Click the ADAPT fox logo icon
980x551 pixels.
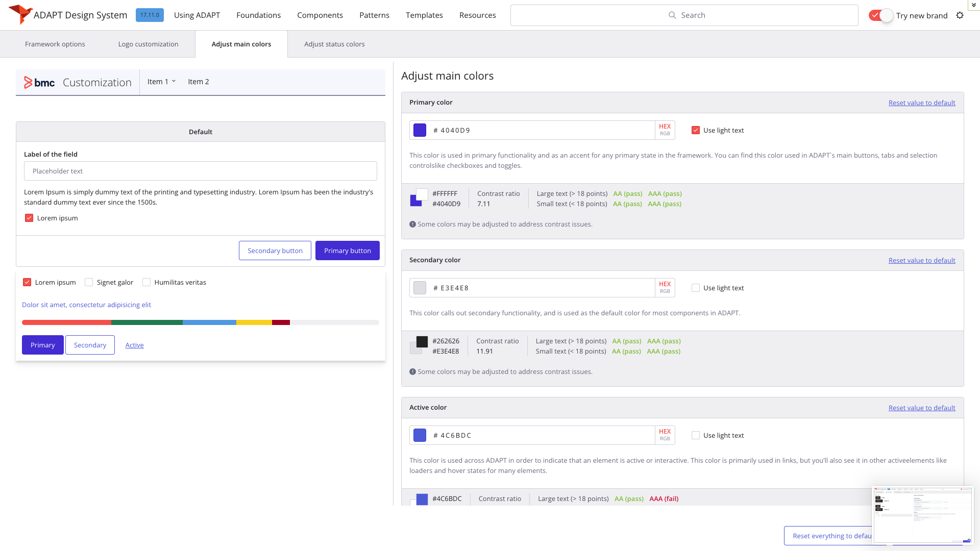coord(20,14)
